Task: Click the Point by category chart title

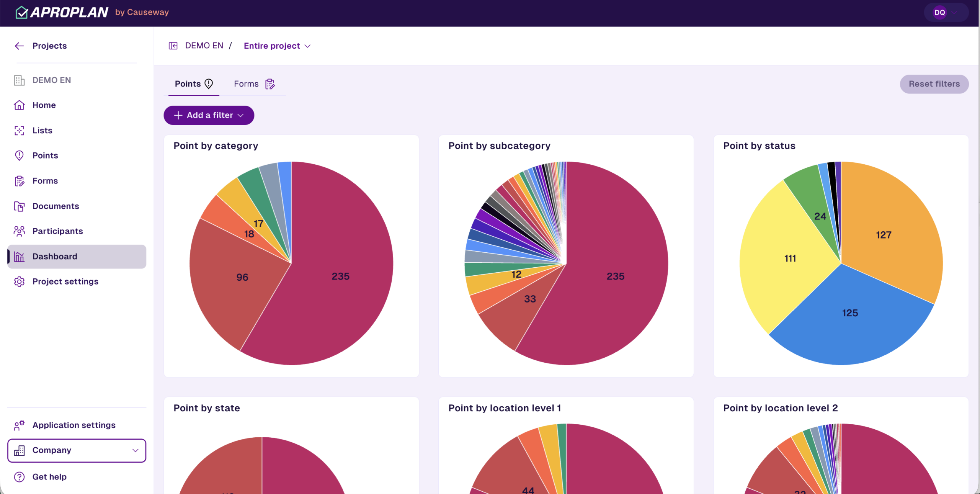Action: (x=216, y=146)
